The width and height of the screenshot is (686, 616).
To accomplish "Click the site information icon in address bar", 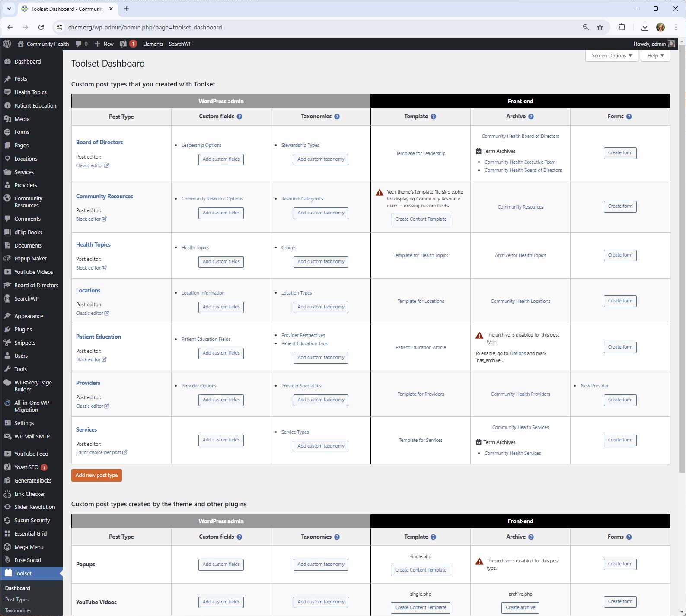I will tap(60, 27).
